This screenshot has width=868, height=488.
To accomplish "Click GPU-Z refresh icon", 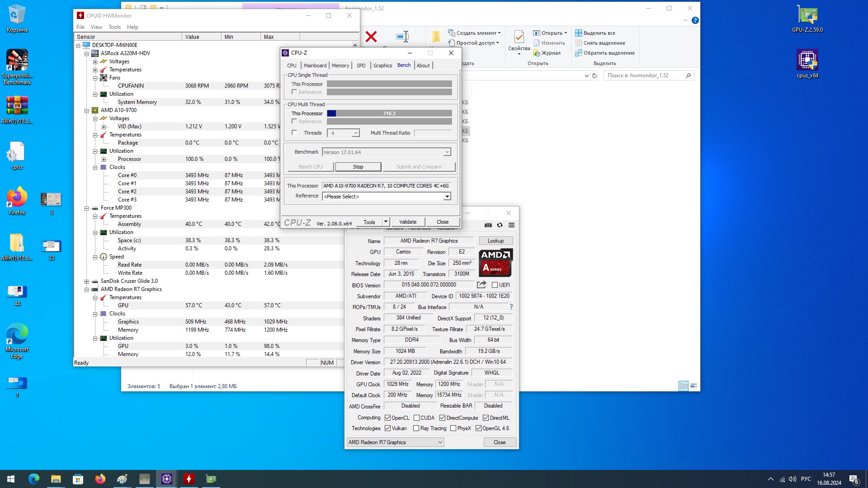I will [x=500, y=225].
